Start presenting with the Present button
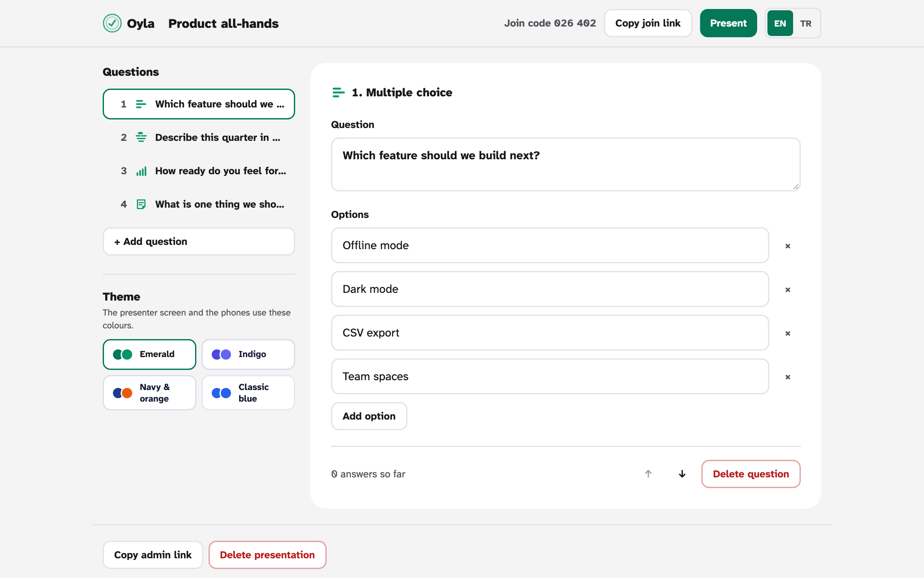This screenshot has width=924, height=578. coord(728,23)
